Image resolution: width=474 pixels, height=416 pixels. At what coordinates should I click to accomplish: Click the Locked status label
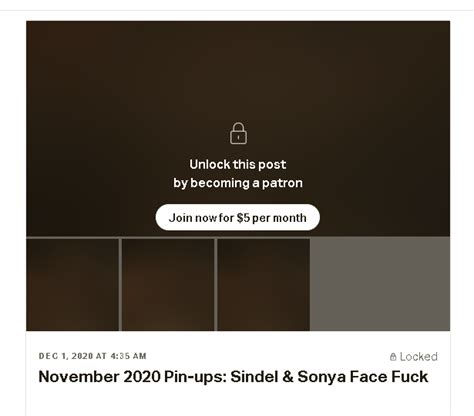point(414,357)
